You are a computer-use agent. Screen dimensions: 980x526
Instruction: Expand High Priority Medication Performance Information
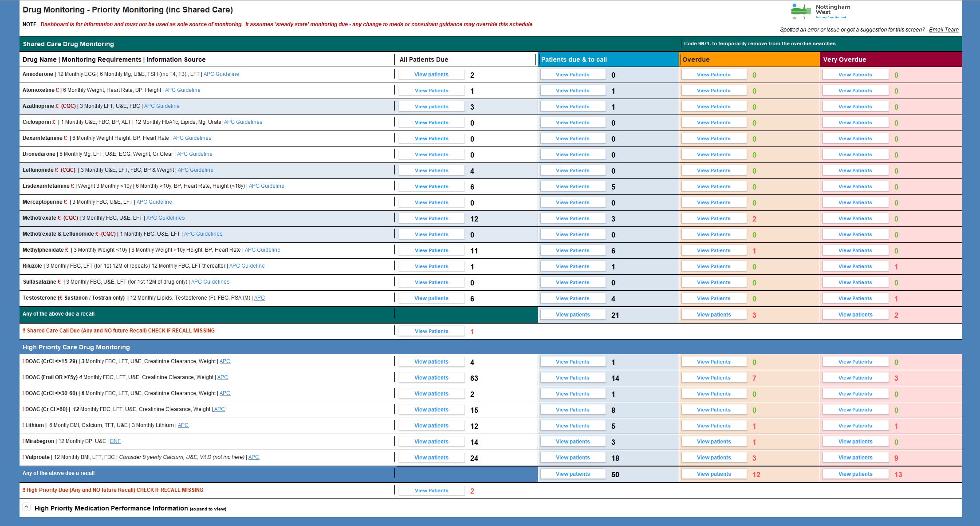pos(27,507)
